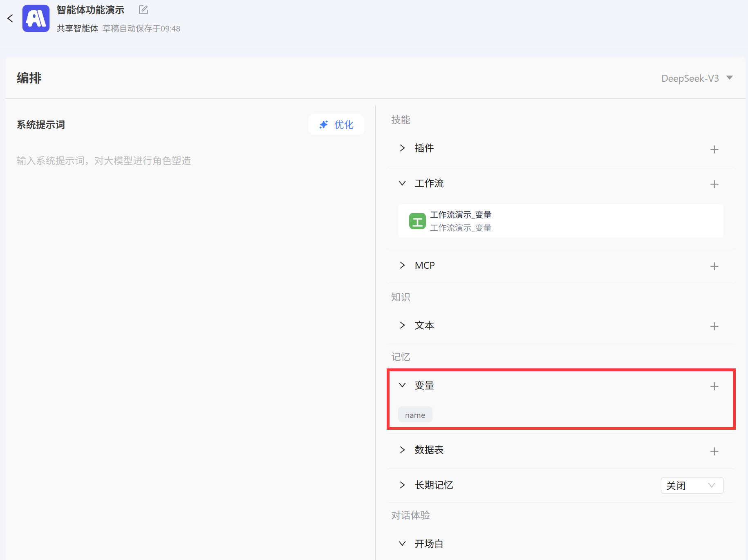
Task: Expand the 数据表 section
Action: [x=402, y=450]
